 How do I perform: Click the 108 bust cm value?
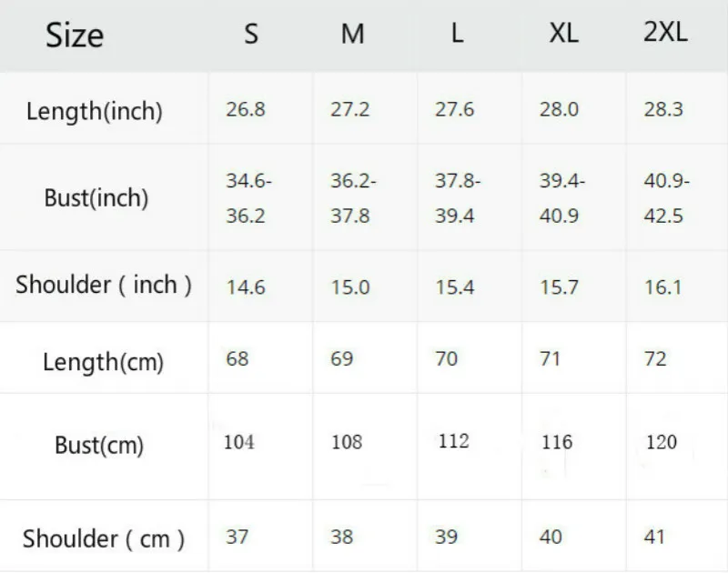[346, 443]
